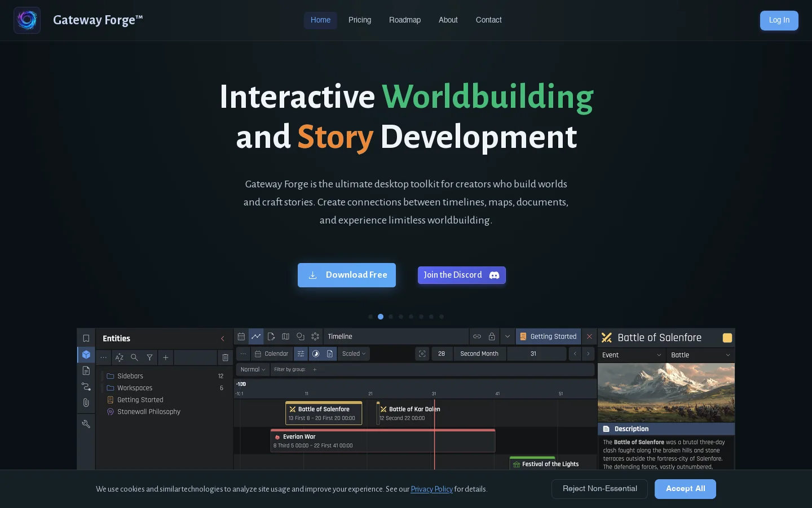Select the second carousel dot indicator
This screenshot has width=812, height=508.
pyautogui.click(x=381, y=317)
